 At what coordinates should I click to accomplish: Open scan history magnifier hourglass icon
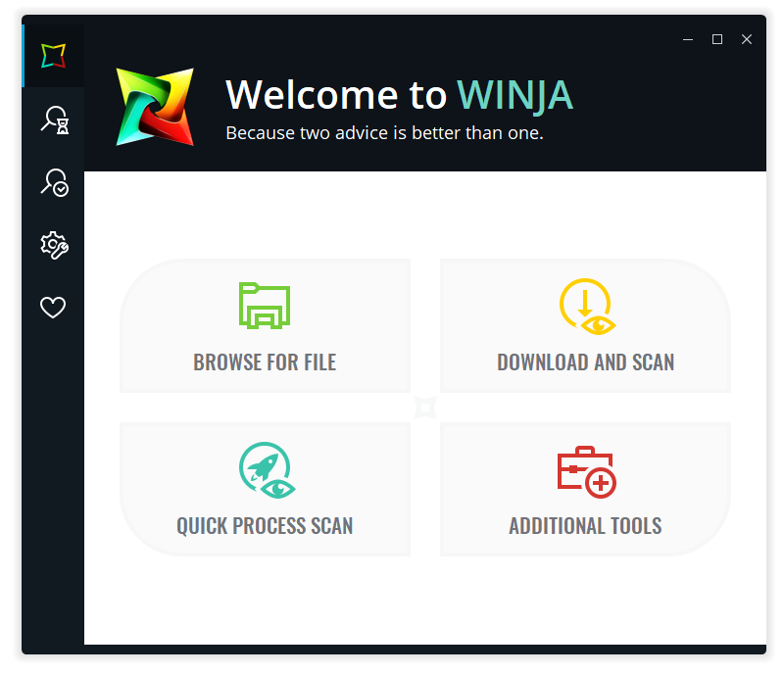tap(55, 120)
